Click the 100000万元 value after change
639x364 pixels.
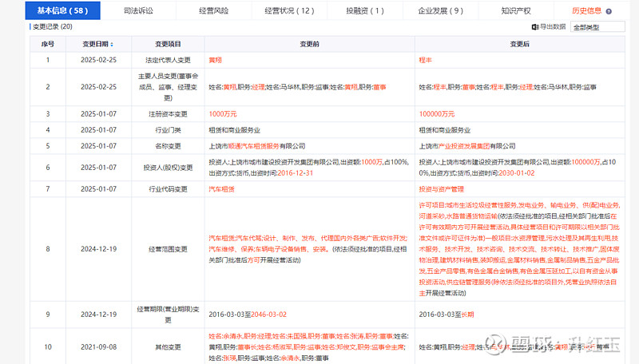[436, 114]
